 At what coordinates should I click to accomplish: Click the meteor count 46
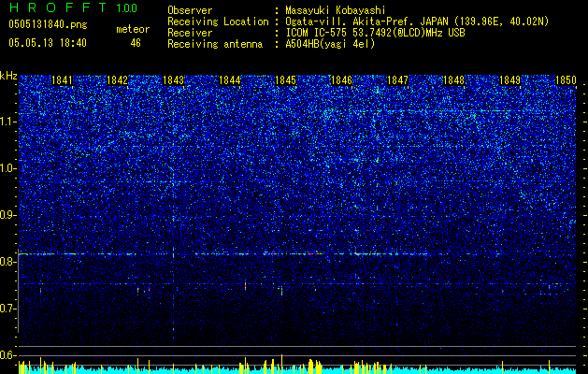click(136, 43)
